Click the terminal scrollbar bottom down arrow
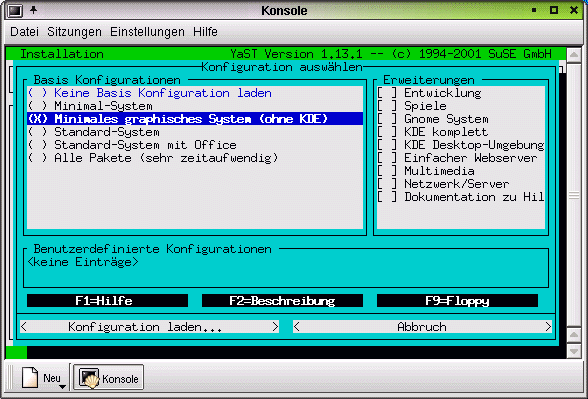Screen dimensions: 588x399 (x=574, y=351)
